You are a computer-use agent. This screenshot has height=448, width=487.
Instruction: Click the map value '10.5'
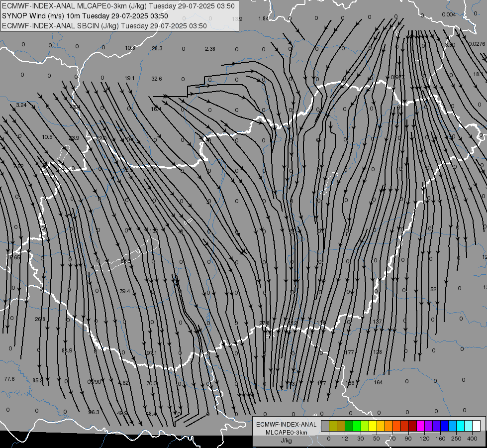[x=47, y=137]
